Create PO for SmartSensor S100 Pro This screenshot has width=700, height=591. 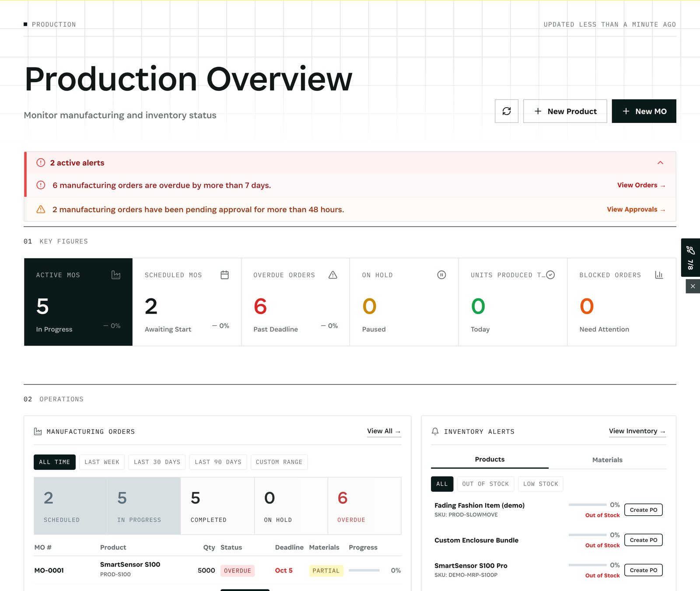pyautogui.click(x=644, y=570)
